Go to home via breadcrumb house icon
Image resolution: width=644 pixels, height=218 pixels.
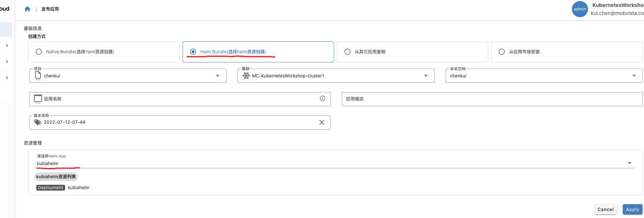tap(27, 9)
